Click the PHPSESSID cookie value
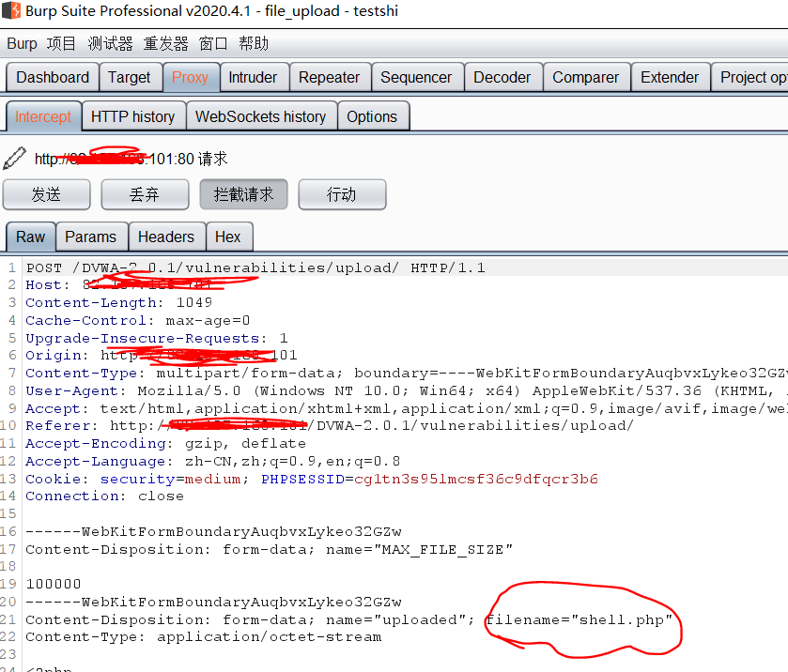This screenshot has width=788, height=672. (476, 479)
